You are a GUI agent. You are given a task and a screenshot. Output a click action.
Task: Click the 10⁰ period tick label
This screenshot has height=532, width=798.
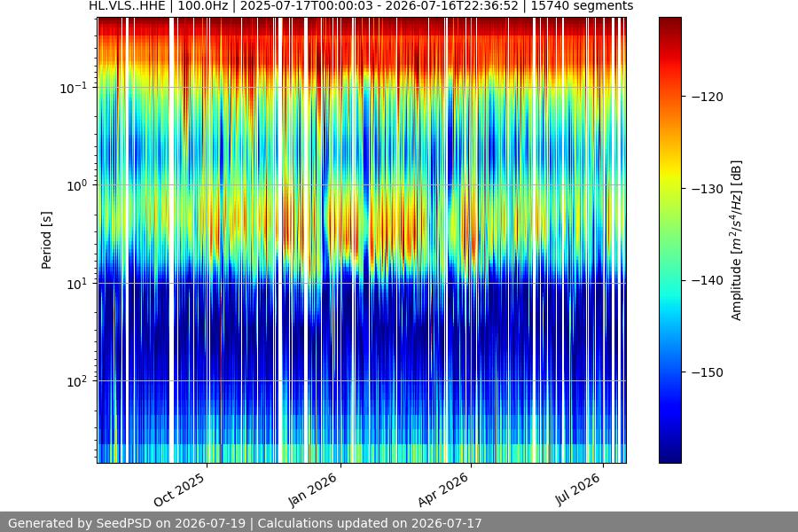[77, 185]
